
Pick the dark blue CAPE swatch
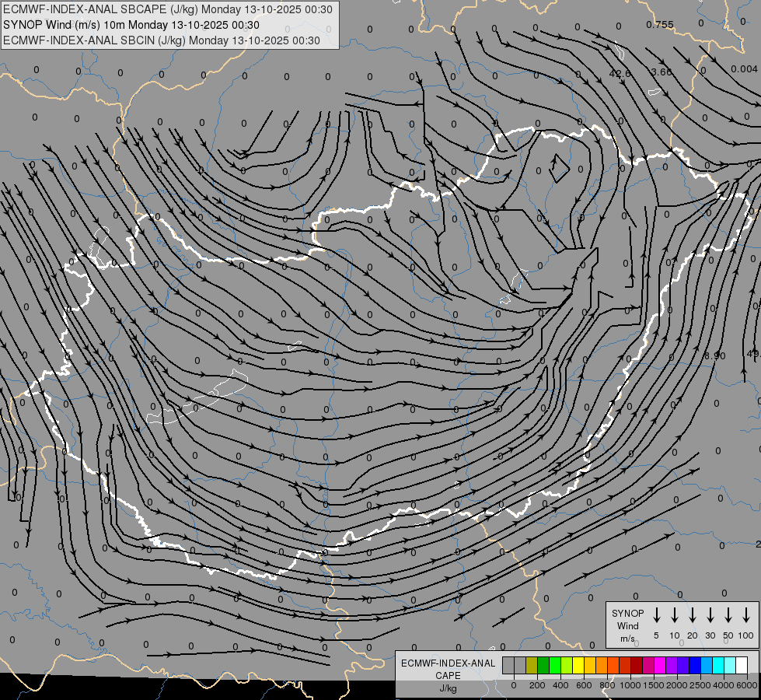coord(695,665)
